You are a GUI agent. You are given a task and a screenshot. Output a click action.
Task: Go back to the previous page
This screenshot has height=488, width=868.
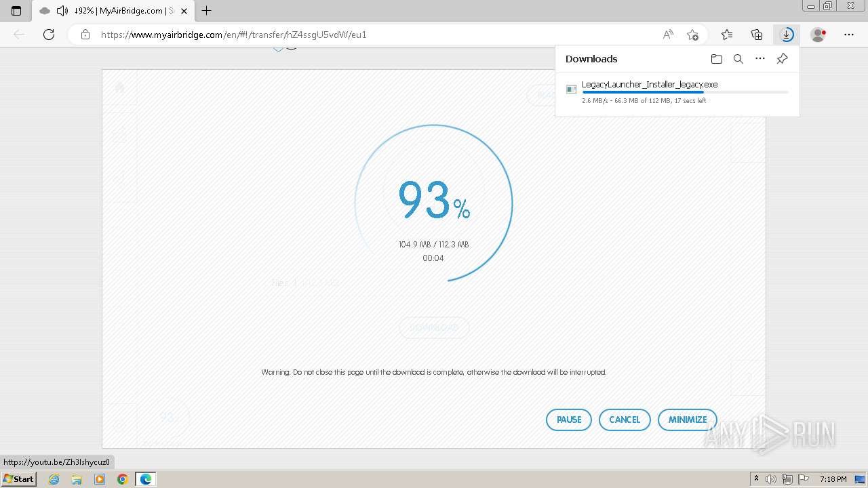[x=19, y=35]
